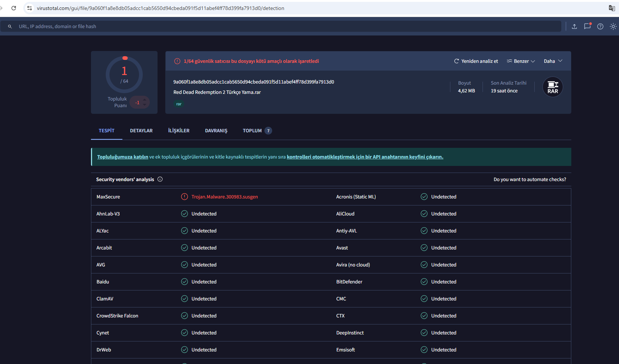Click the Arcabit undetected check icon
The height and width of the screenshot is (364, 619).
tap(185, 248)
